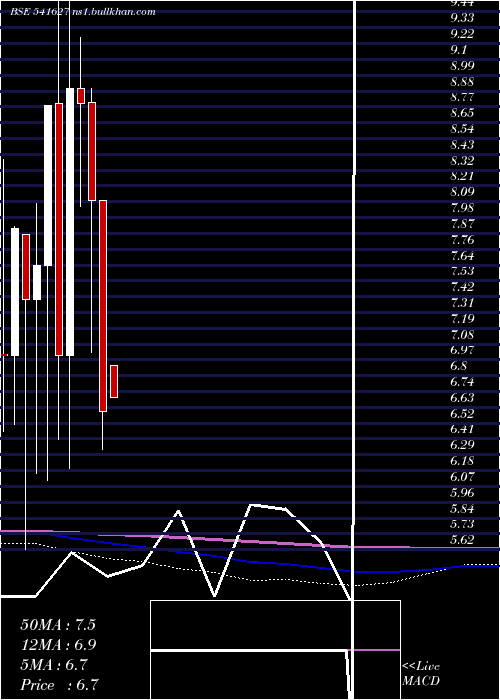This screenshot has width=500, height=700.
Task: Select the 5.73 price axis label
Action: pyautogui.click(x=462, y=524)
